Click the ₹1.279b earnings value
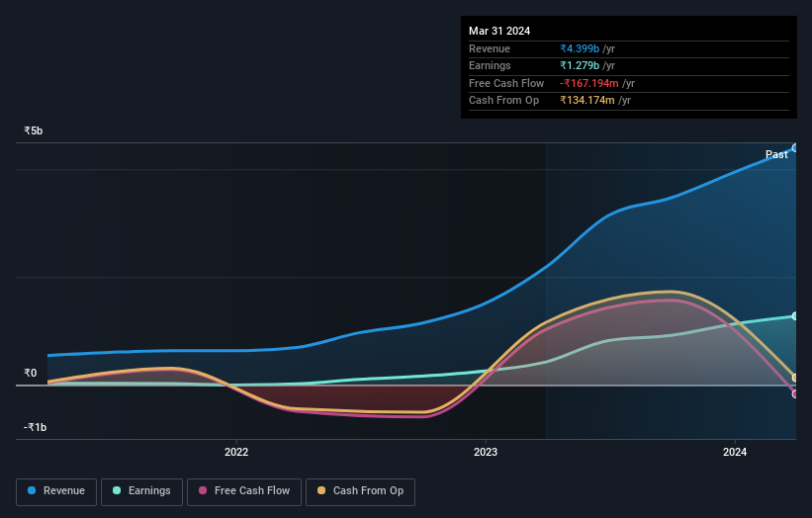The height and width of the screenshot is (518, 812). pyautogui.click(x=580, y=65)
